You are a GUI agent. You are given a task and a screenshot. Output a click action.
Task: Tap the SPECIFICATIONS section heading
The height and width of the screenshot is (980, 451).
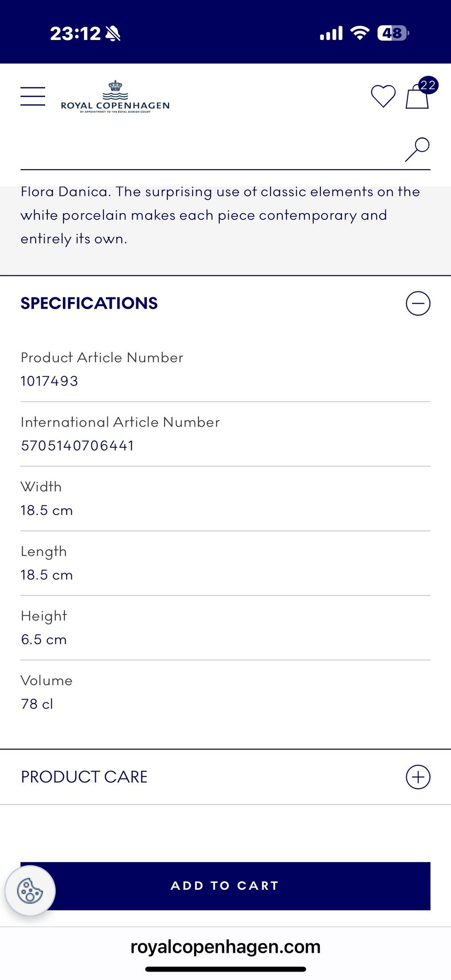click(x=89, y=303)
